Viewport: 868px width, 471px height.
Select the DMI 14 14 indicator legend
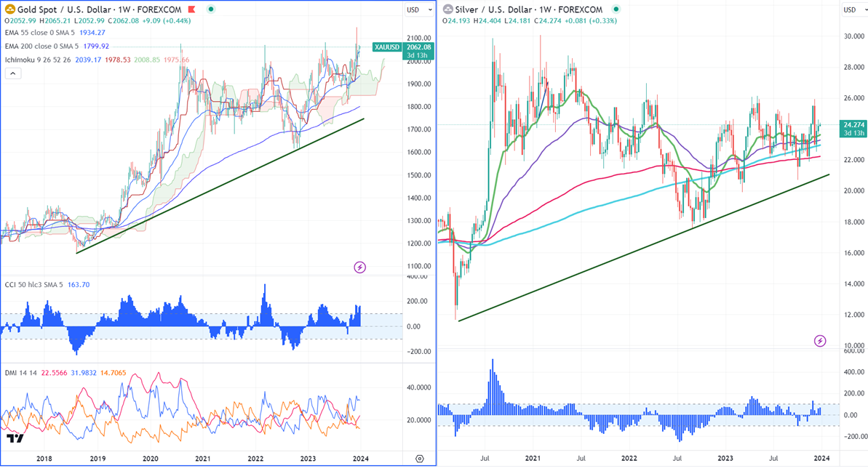(20, 373)
